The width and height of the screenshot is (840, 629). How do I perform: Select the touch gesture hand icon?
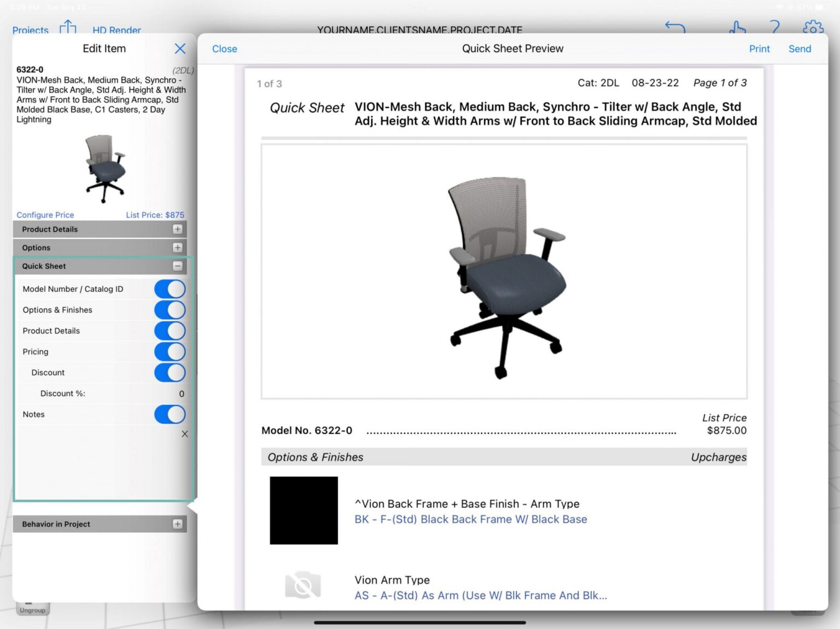click(x=737, y=27)
